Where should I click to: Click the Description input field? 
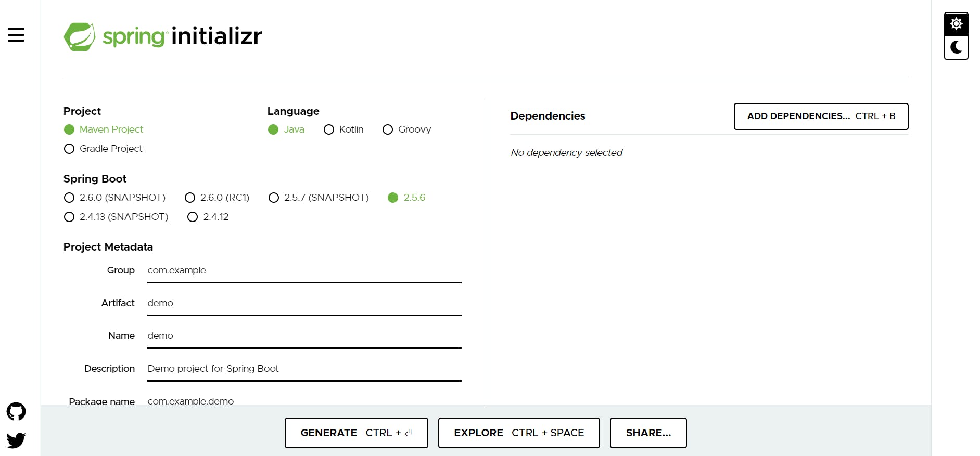(304, 369)
